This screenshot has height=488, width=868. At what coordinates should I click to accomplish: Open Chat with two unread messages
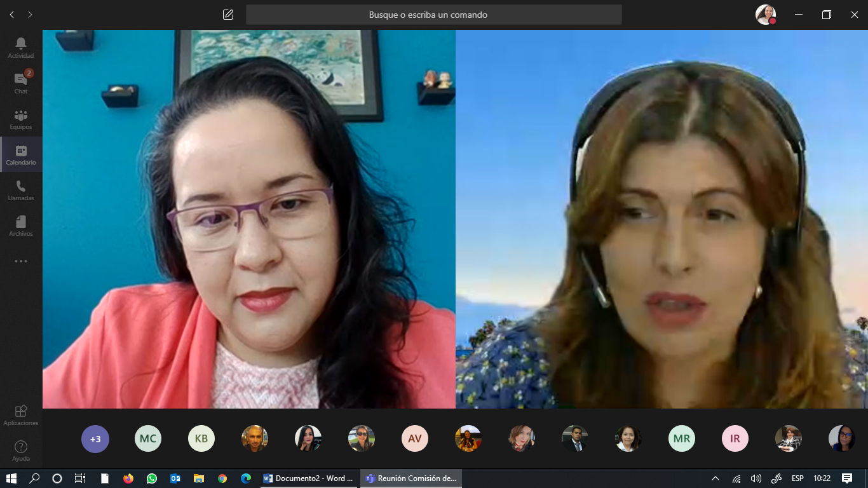pyautogui.click(x=21, y=83)
